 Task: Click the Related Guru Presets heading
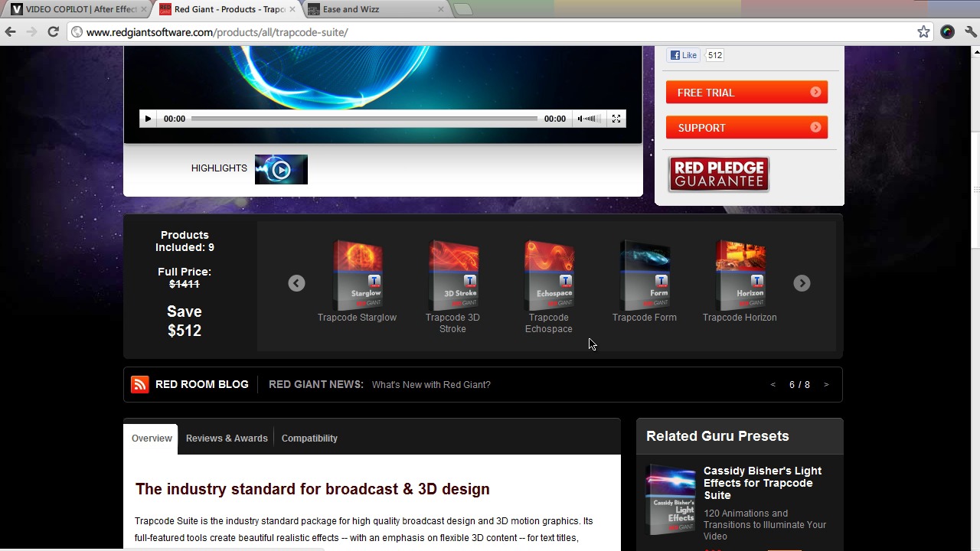pos(717,436)
